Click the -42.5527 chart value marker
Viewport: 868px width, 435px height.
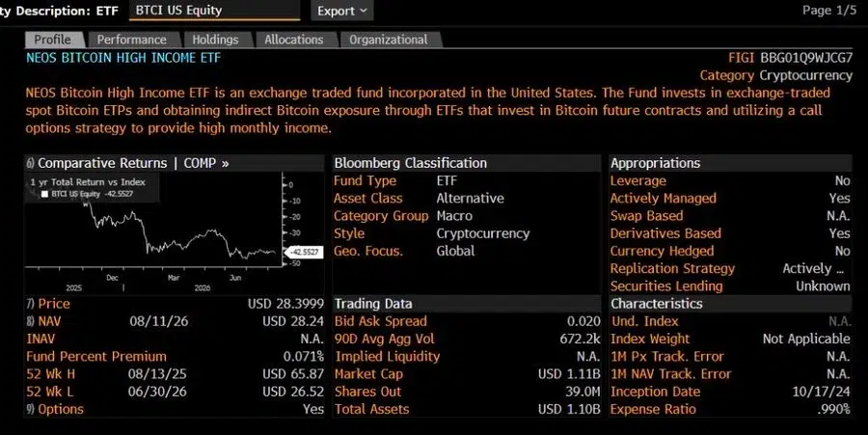point(304,253)
